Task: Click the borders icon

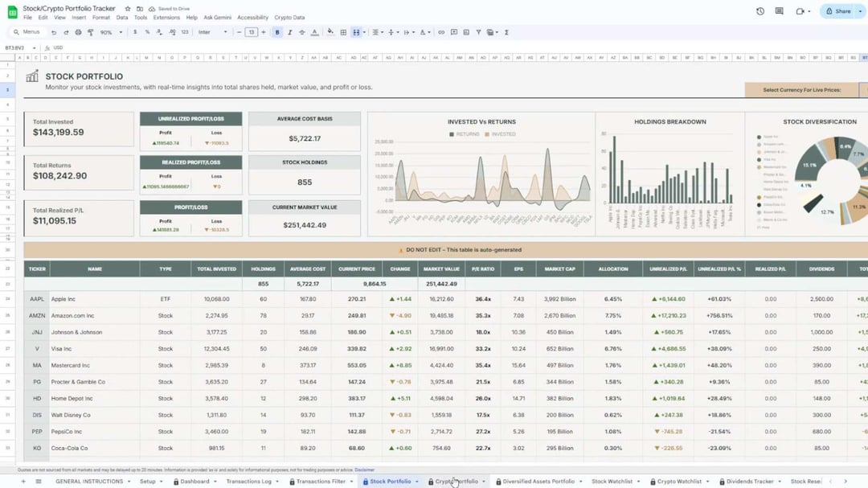Action: tap(343, 32)
